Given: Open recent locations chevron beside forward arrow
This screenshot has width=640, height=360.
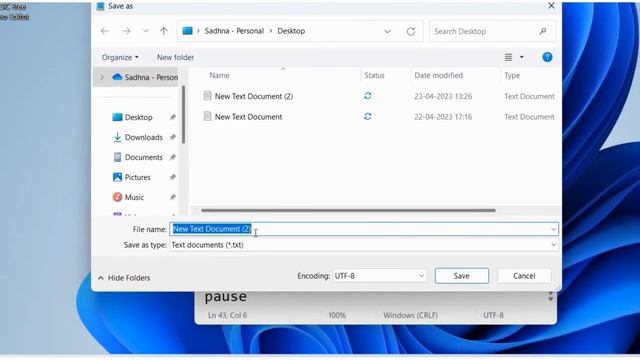Looking at the screenshot, I should point(145,31).
